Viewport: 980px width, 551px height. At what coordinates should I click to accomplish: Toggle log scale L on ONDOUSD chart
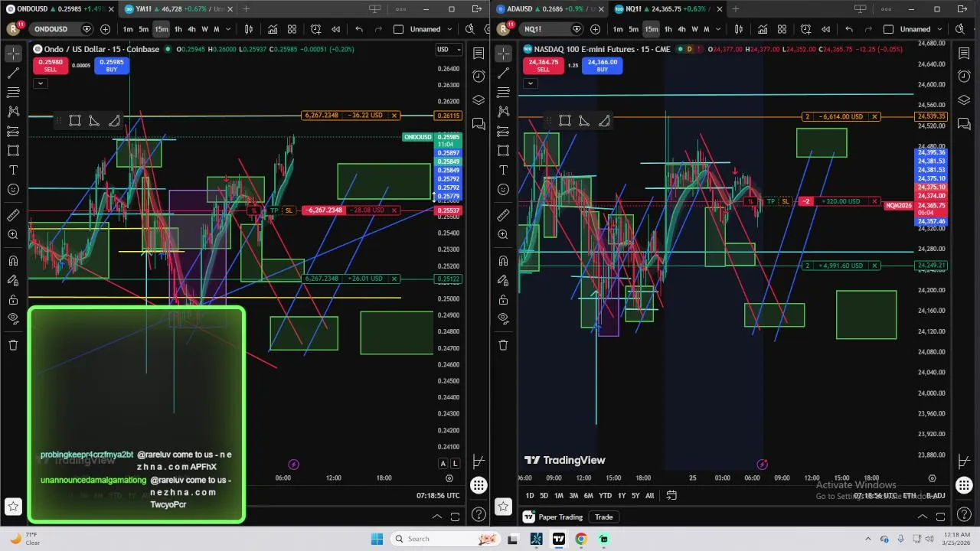coord(455,463)
